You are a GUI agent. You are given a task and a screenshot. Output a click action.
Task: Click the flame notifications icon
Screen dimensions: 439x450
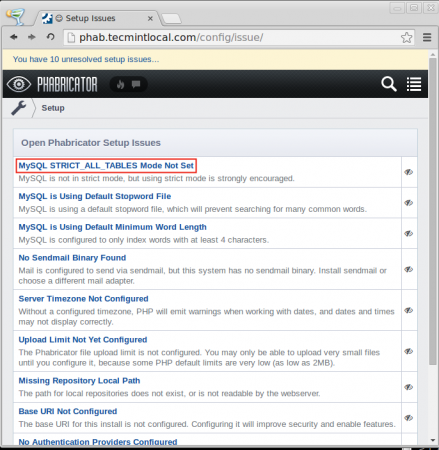[120, 84]
